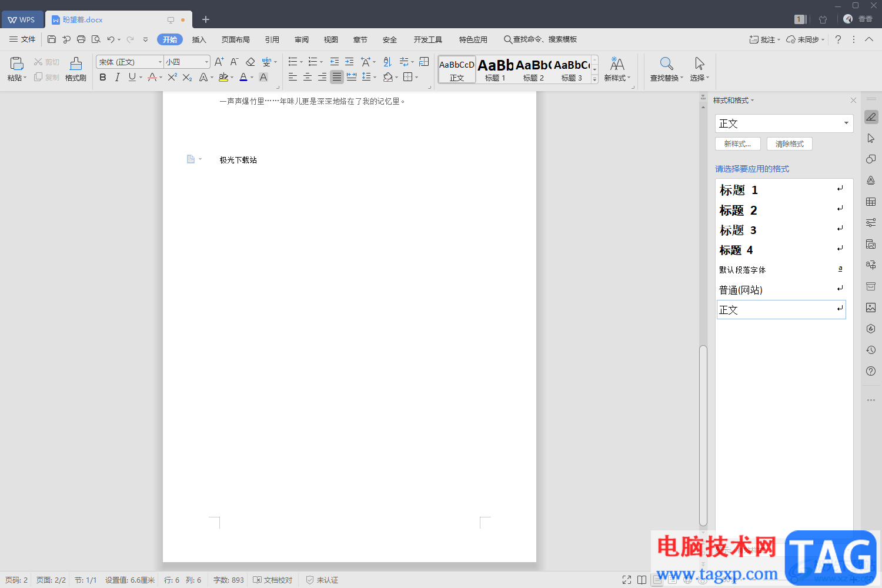Open print preview icon

coord(96,39)
